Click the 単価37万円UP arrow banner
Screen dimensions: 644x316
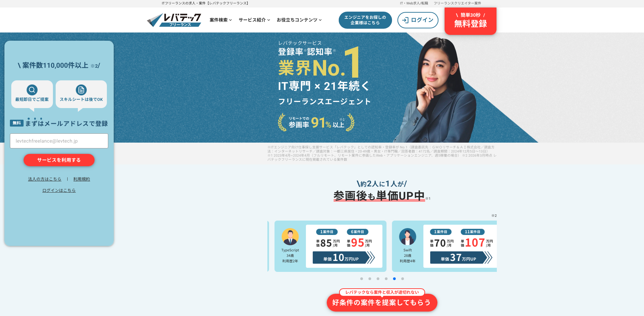coord(461,258)
